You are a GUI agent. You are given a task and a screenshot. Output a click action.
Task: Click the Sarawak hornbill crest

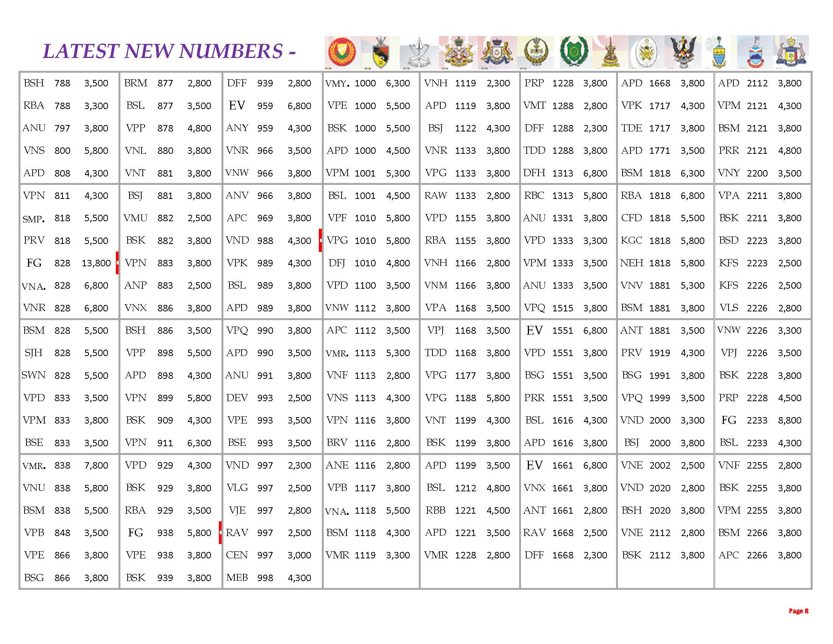[x=683, y=52]
